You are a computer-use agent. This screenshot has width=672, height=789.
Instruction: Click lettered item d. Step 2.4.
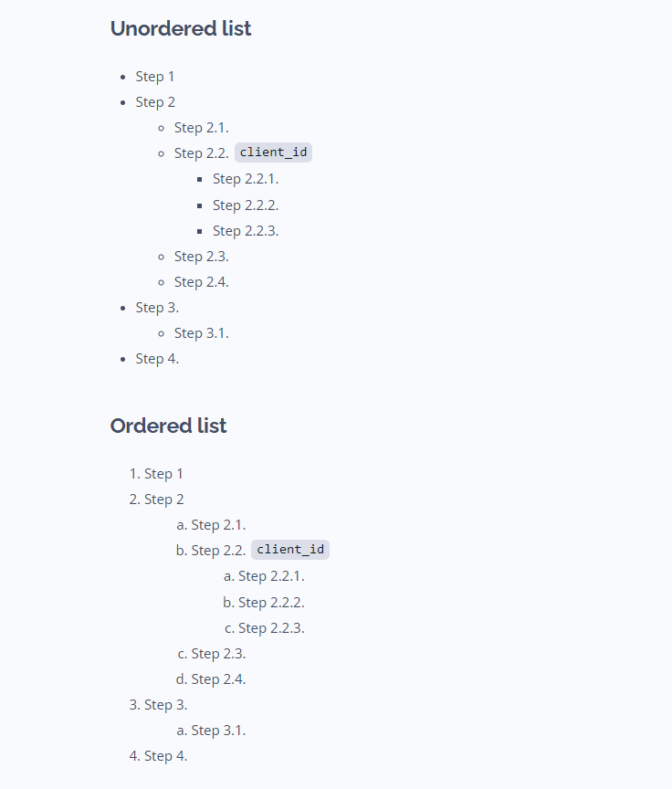[x=211, y=679]
